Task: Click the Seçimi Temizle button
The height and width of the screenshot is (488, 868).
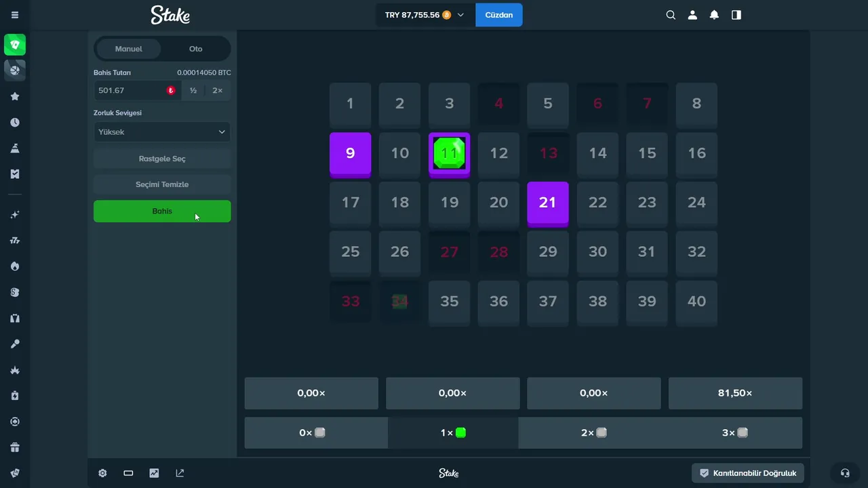Action: click(x=162, y=184)
